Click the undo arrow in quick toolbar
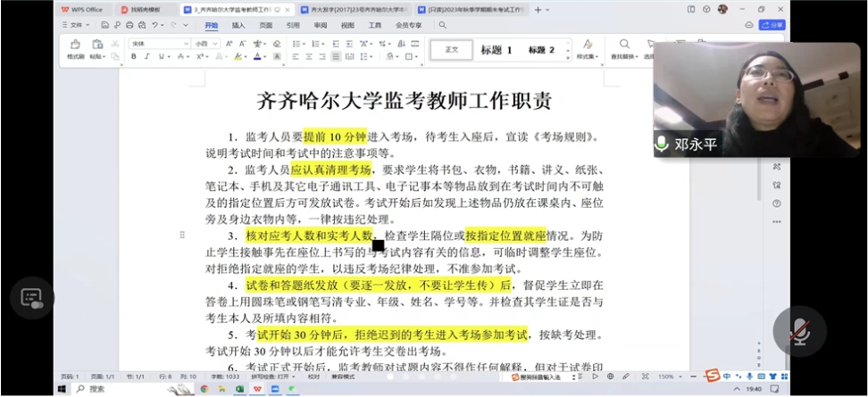The width and height of the screenshot is (868, 397). 154,26
